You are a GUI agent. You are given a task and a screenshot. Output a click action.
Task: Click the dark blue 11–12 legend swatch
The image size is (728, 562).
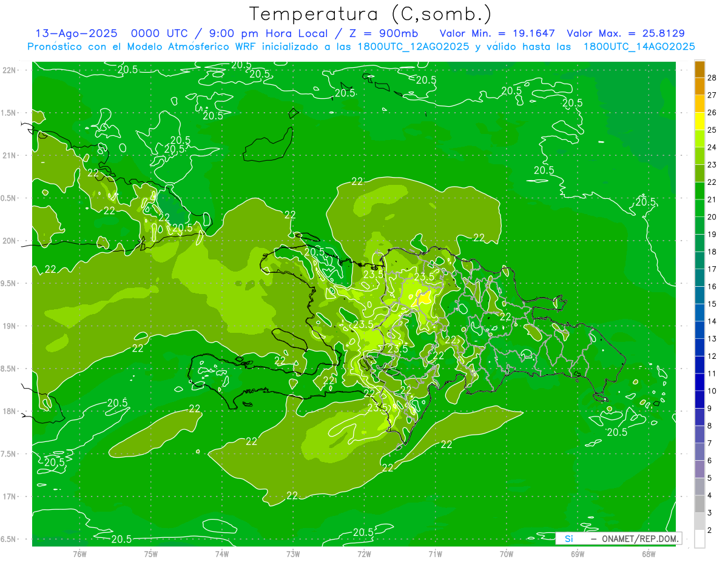pyautogui.click(x=699, y=366)
